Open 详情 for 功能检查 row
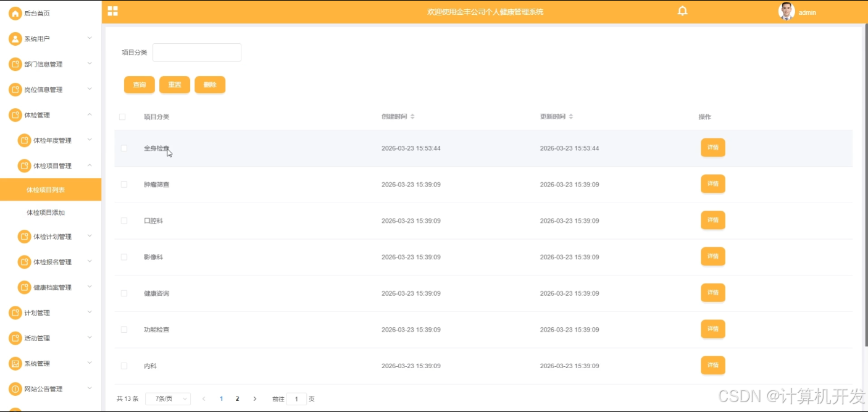 (713, 329)
